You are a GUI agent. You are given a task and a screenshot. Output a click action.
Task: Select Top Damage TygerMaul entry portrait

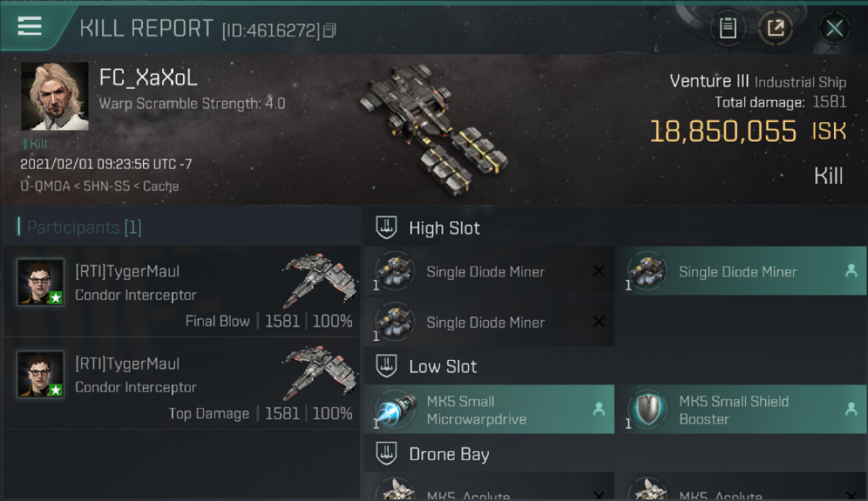(x=41, y=375)
